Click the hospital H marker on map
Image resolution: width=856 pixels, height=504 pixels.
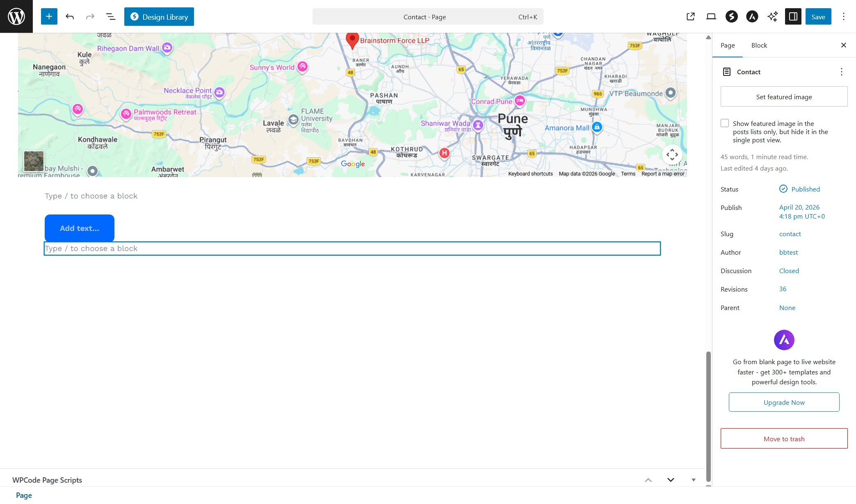(444, 153)
